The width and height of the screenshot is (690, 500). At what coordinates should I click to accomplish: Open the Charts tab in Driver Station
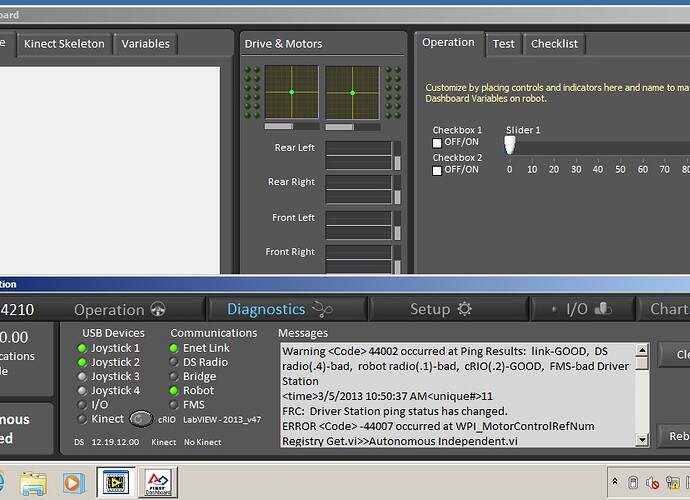click(x=664, y=309)
